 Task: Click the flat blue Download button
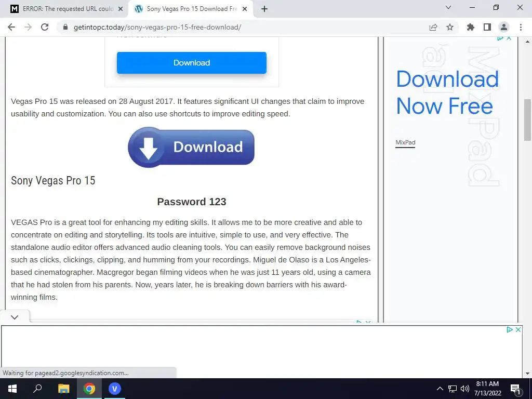click(x=192, y=63)
